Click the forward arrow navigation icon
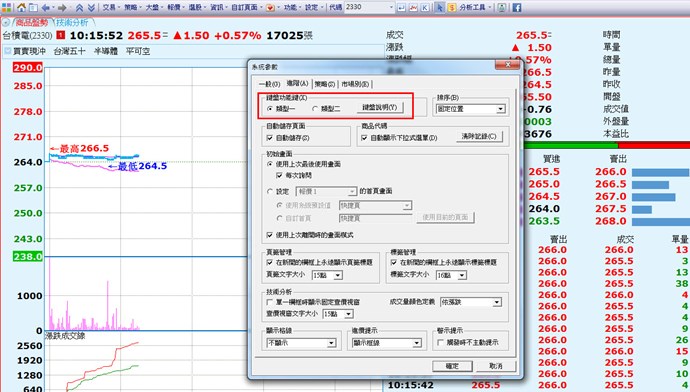The height and width of the screenshot is (392, 690). coord(62,7)
